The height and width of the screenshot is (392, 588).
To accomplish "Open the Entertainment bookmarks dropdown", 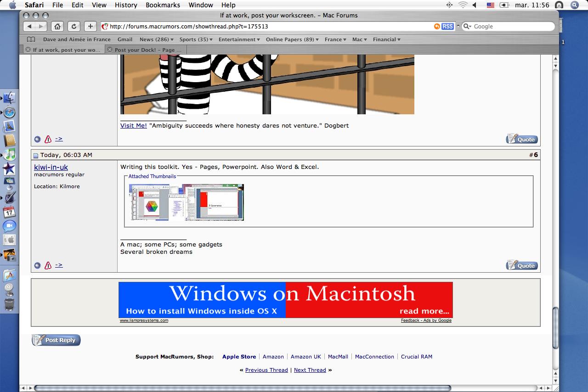I will [x=239, y=39].
